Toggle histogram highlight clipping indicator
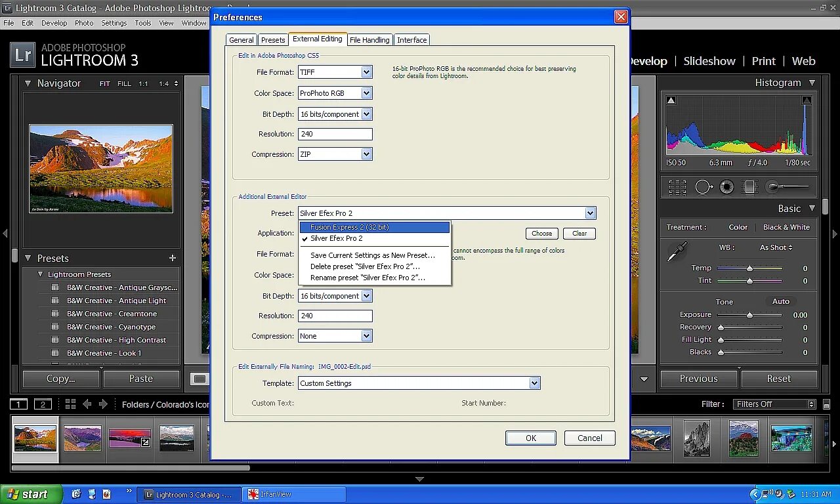The height and width of the screenshot is (504, 840). 807,100
